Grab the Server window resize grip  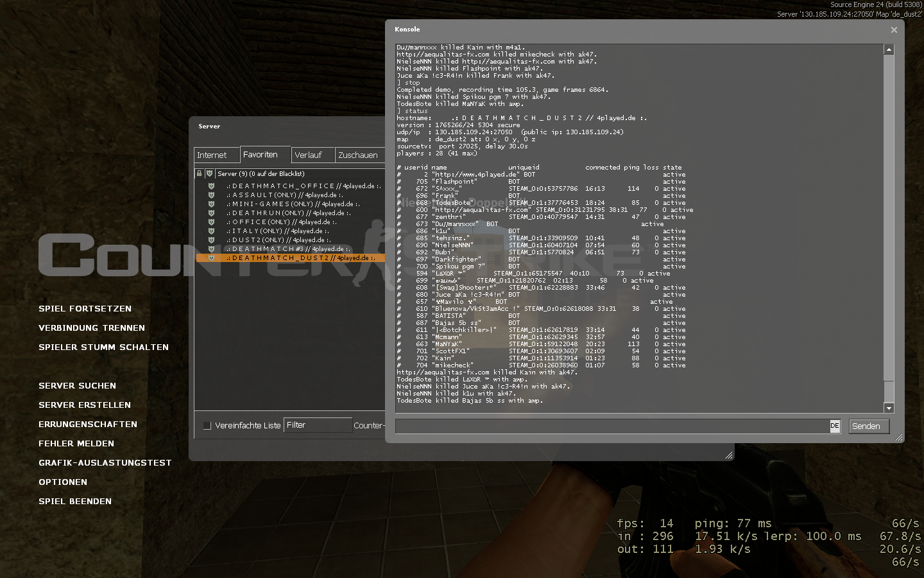tap(728, 455)
